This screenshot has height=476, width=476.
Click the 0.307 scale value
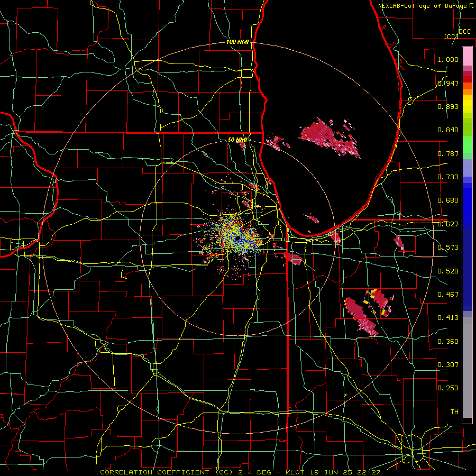pos(448,364)
